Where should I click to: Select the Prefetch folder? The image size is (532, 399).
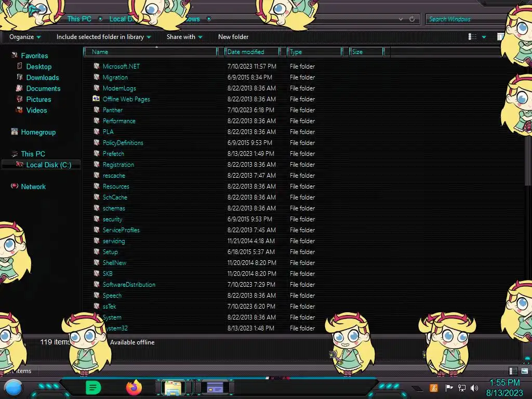[113, 154]
